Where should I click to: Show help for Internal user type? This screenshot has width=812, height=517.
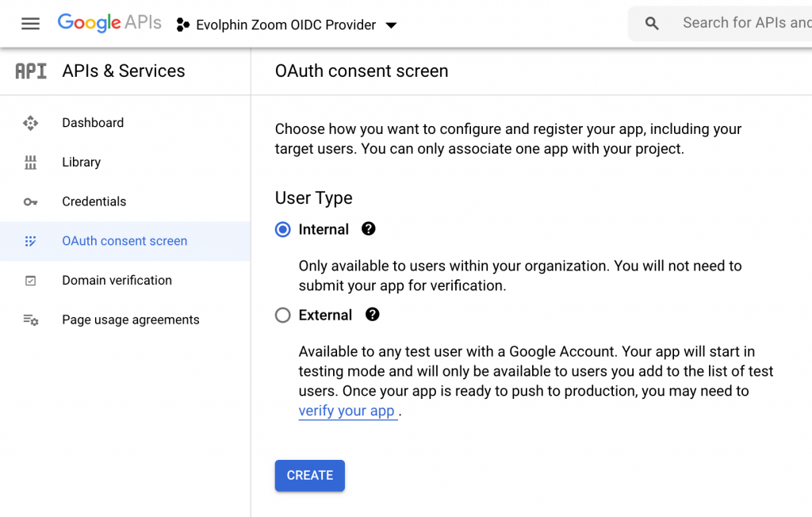[368, 229]
